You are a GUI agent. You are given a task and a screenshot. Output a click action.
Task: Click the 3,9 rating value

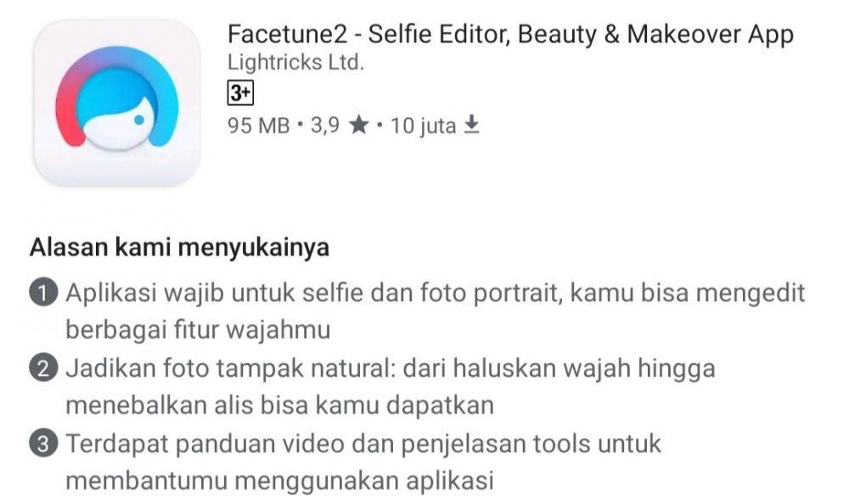pos(325,126)
